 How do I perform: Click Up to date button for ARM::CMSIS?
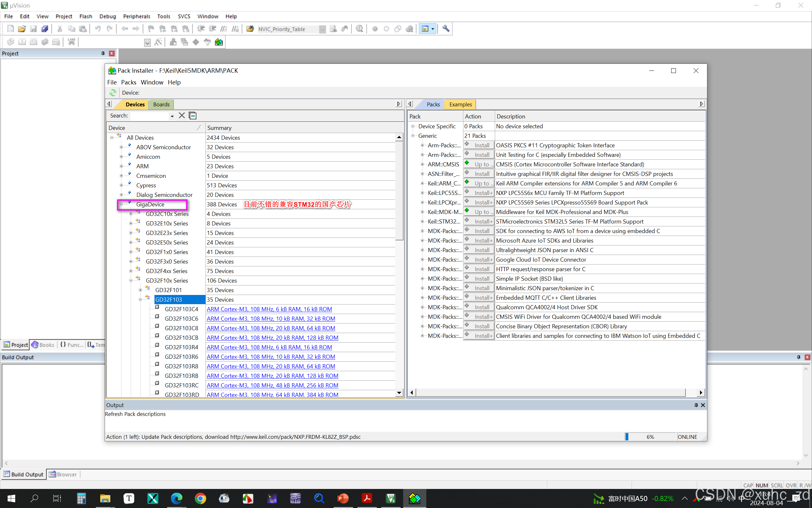479,164
